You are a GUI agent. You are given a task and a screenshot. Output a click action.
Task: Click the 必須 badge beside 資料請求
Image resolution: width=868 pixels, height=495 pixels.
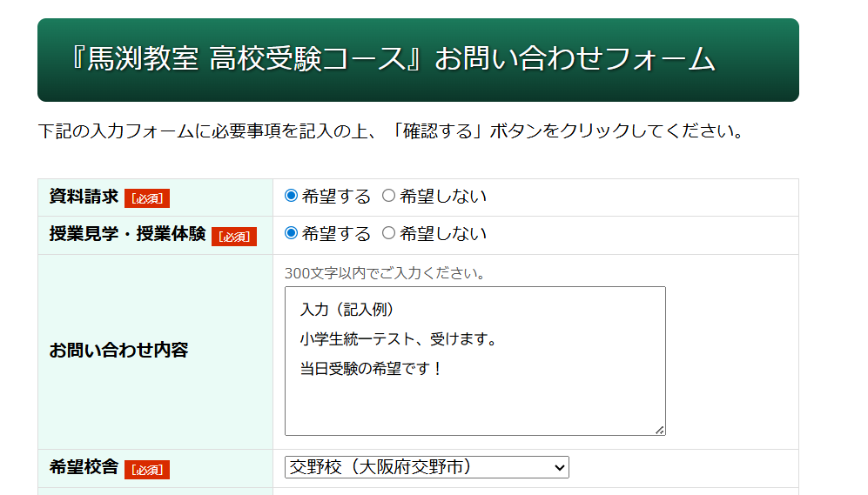pos(147,198)
